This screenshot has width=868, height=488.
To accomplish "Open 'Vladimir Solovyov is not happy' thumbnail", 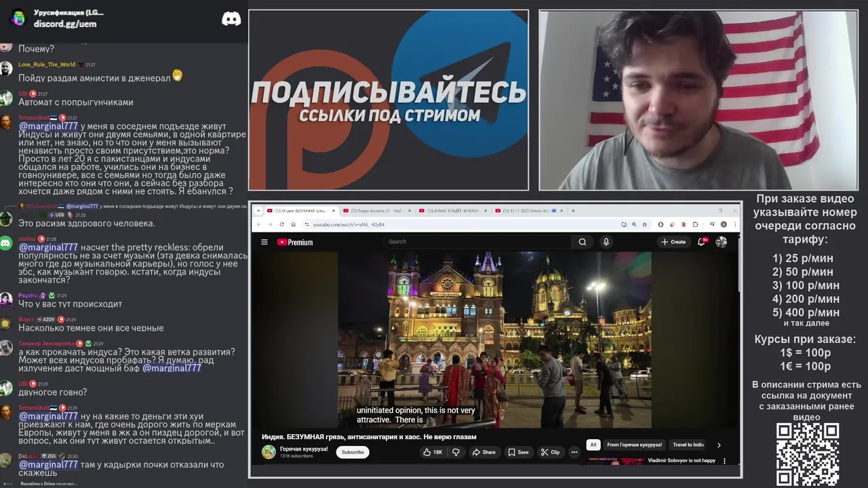I will [x=616, y=462].
